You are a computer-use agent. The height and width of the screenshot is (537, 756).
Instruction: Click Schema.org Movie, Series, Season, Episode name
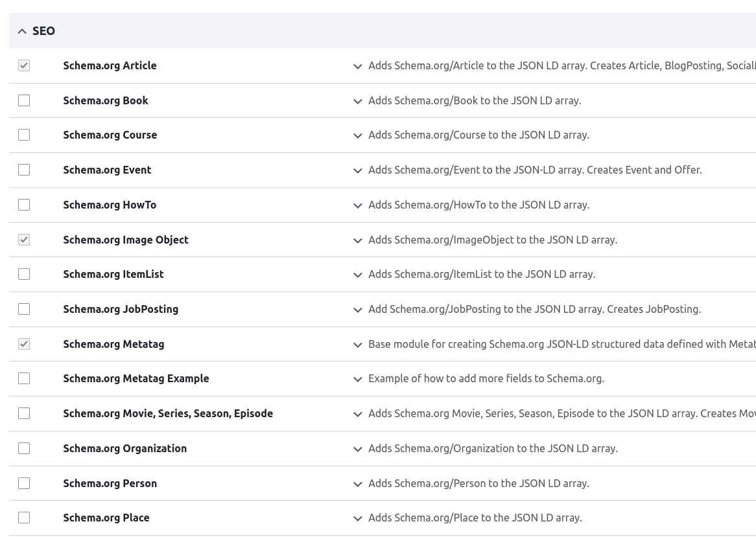point(168,413)
